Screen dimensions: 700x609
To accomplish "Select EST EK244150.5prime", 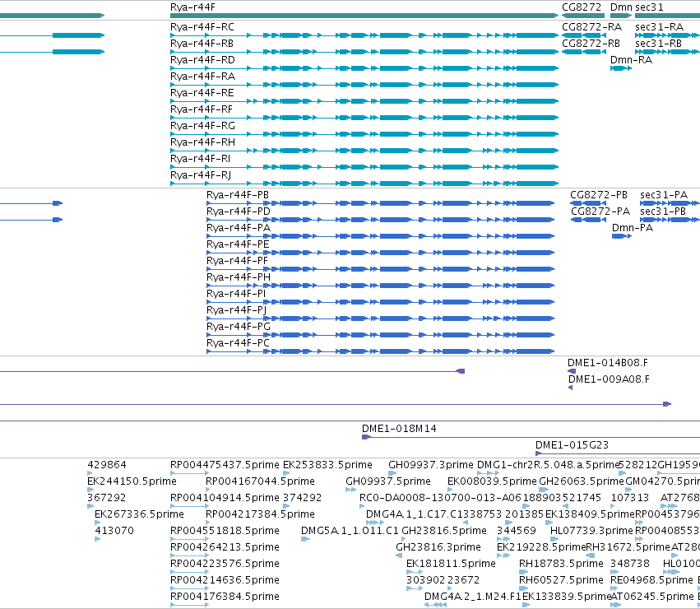I will 132,481.
